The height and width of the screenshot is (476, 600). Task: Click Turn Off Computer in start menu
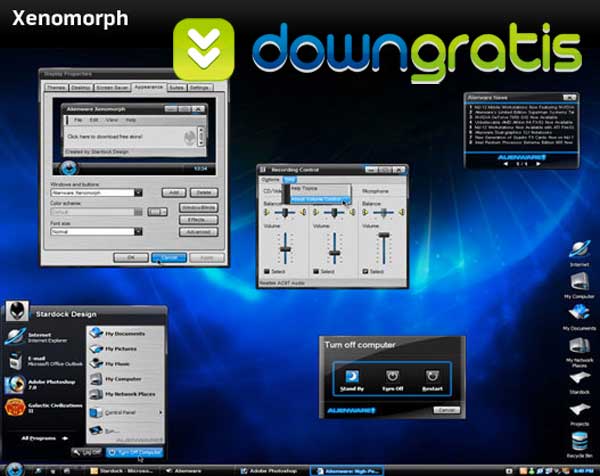(135, 452)
